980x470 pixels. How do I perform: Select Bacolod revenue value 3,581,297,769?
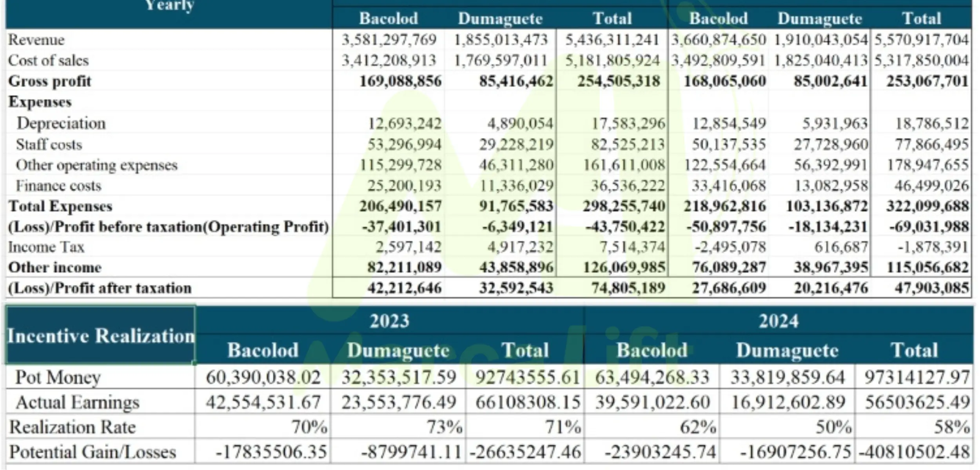point(388,40)
